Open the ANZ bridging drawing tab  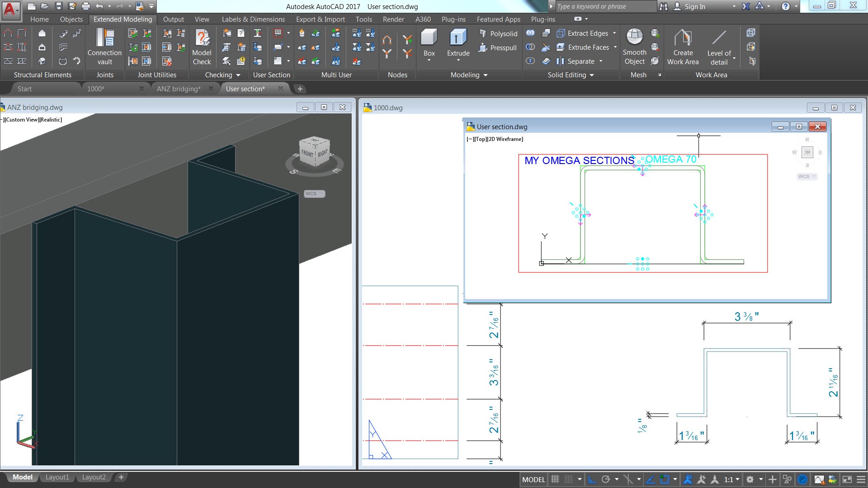pyautogui.click(x=179, y=89)
